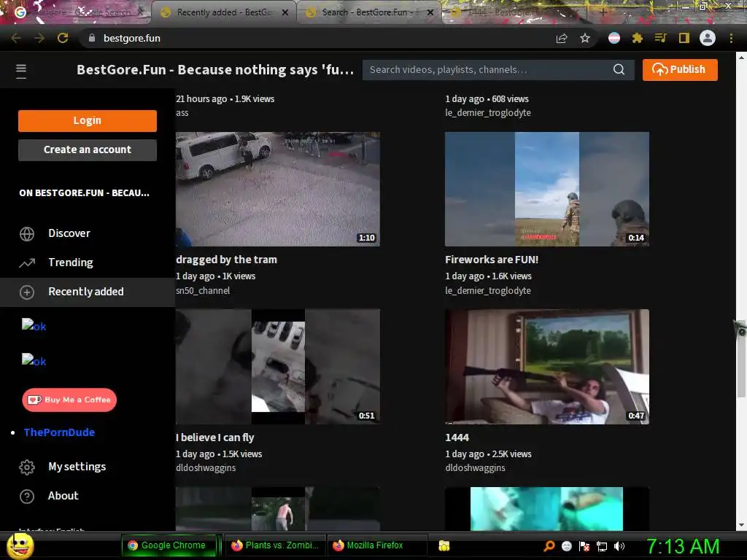Open the 'ass' channel link
Viewport: 747px width, 560px height.
click(182, 113)
